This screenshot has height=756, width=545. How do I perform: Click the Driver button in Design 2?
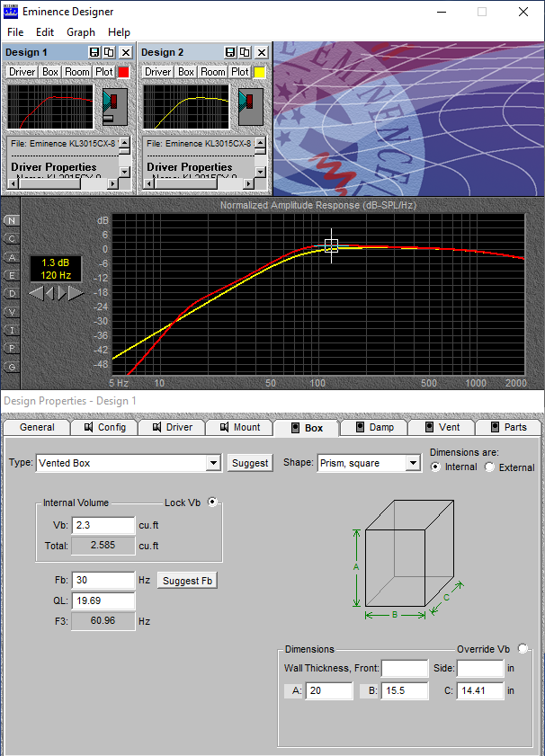pos(157,72)
